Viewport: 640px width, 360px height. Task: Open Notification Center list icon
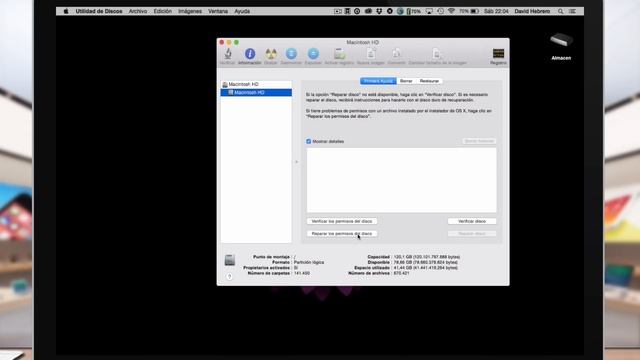coord(573,11)
